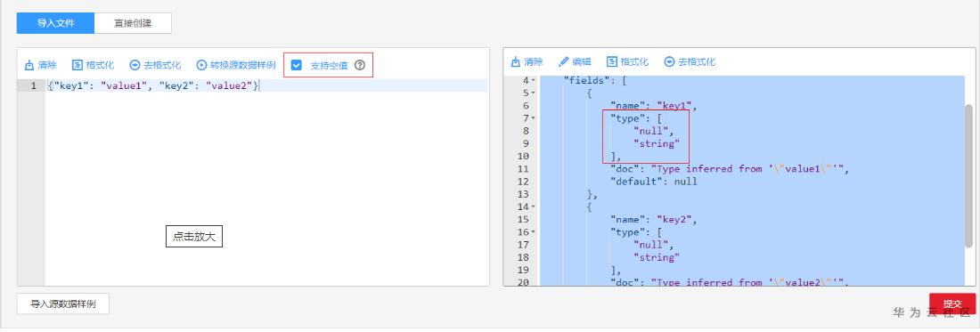Click the 转换源数据样例 label text
This screenshot has width=980, height=332.
click(243, 66)
